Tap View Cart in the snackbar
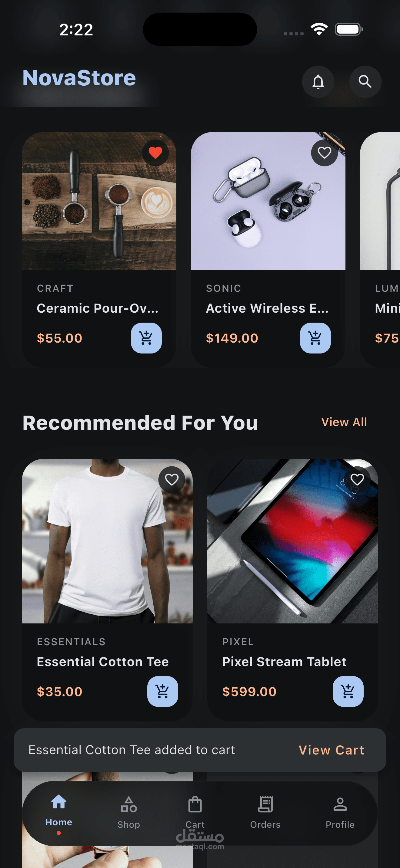The image size is (400, 868). [331, 750]
